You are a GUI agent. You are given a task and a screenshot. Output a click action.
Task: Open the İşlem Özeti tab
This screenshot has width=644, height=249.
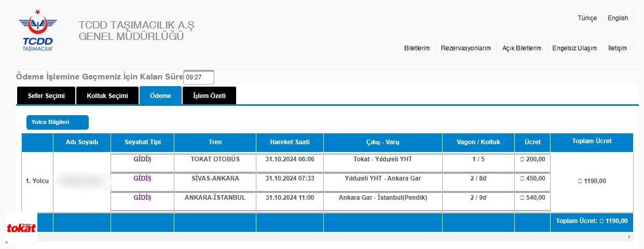[209, 95]
